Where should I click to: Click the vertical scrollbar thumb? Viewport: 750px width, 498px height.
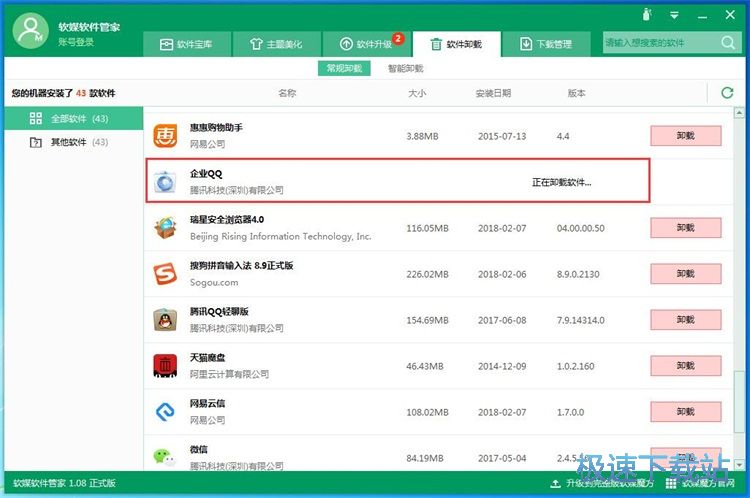click(x=739, y=402)
